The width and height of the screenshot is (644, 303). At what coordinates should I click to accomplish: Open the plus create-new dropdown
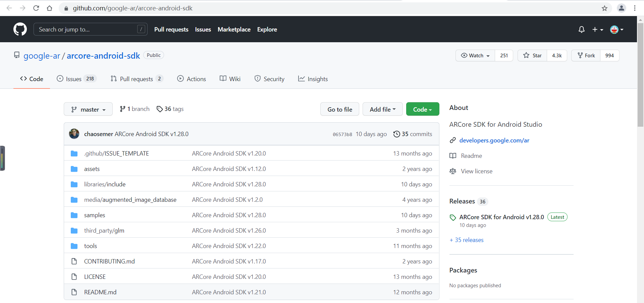pyautogui.click(x=597, y=29)
